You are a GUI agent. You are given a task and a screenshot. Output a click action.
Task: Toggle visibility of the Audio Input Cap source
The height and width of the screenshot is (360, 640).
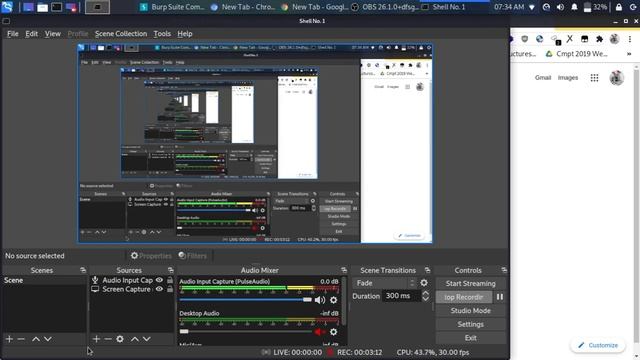coord(159,280)
